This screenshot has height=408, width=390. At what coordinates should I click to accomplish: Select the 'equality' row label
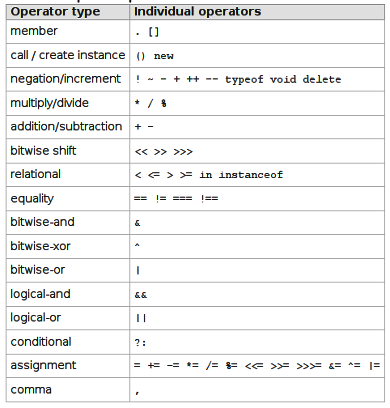point(32,199)
